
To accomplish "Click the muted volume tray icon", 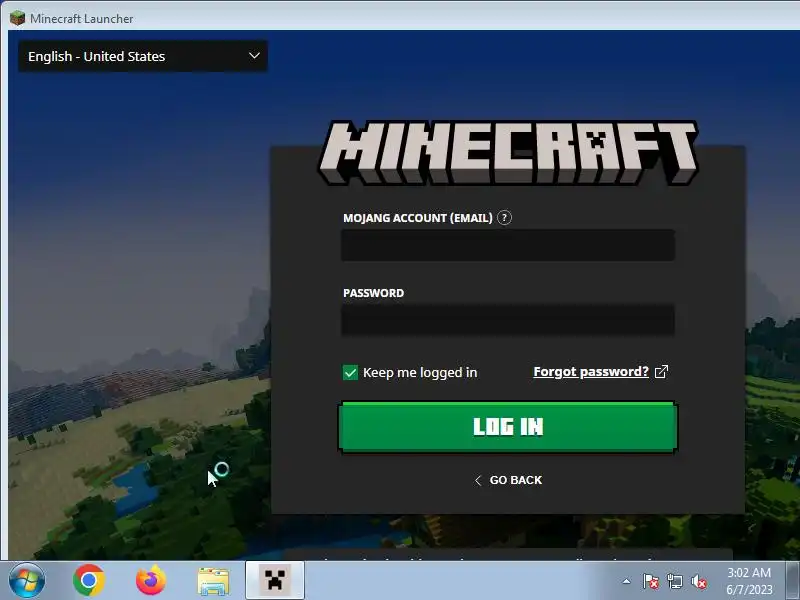I will (x=698, y=581).
